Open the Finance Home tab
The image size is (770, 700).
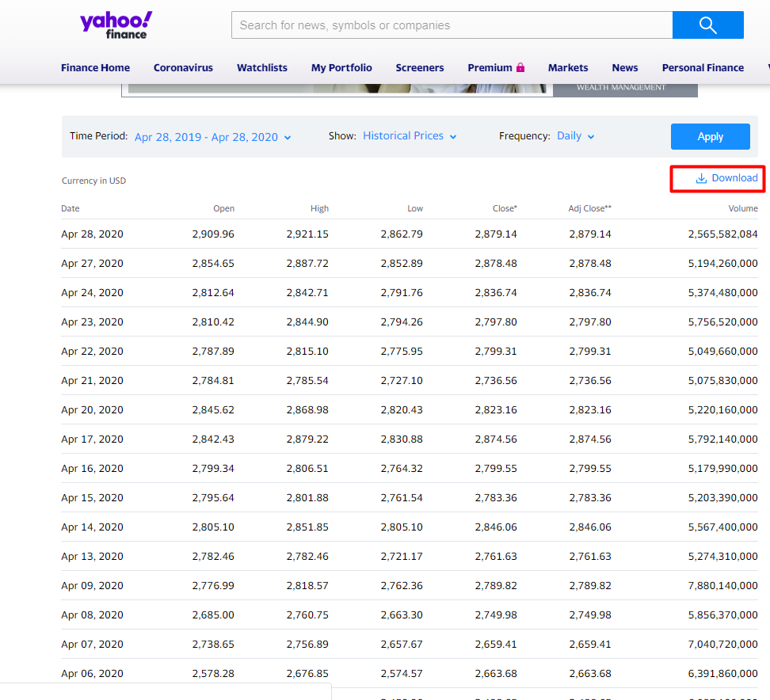coord(95,68)
